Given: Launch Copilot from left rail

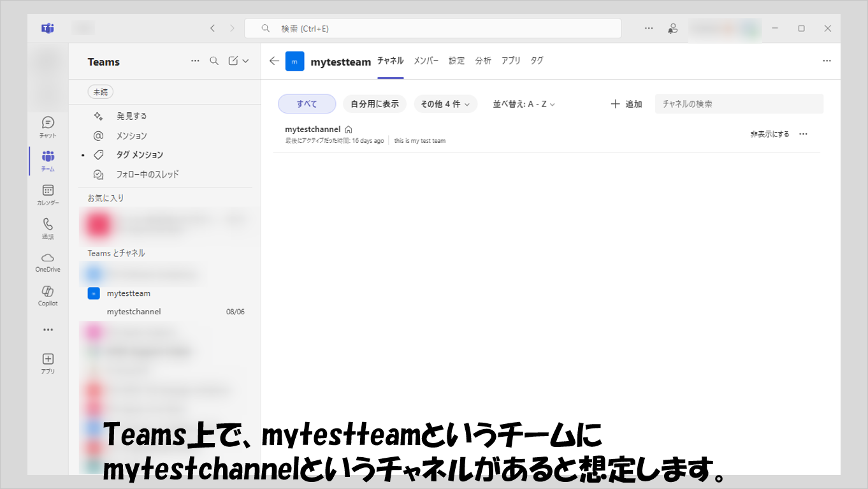Looking at the screenshot, I should pyautogui.click(x=48, y=295).
